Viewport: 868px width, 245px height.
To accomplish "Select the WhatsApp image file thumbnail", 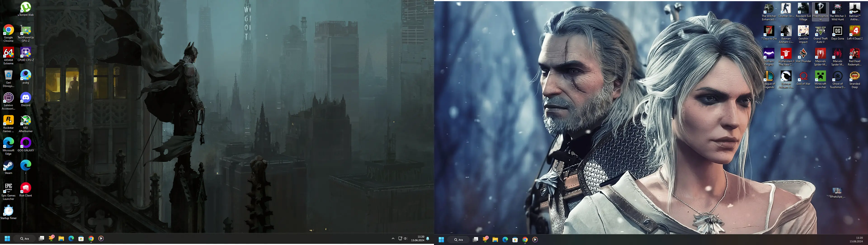I will pyautogui.click(x=837, y=192).
